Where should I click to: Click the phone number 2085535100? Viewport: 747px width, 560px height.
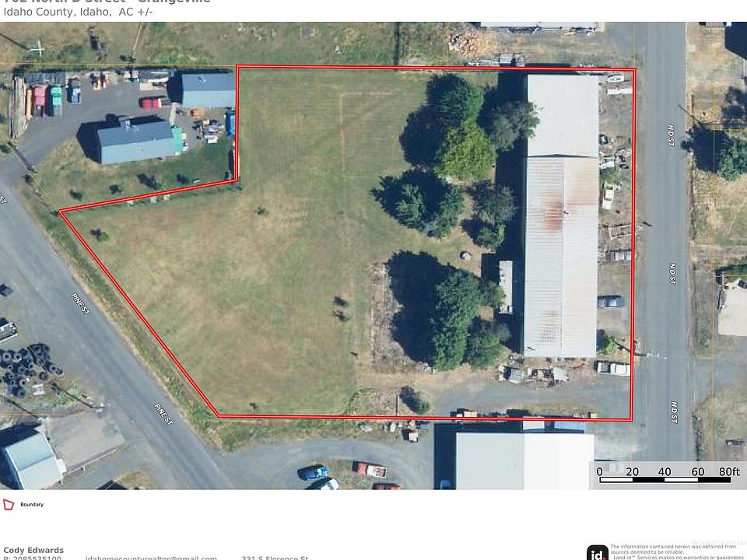point(37,558)
